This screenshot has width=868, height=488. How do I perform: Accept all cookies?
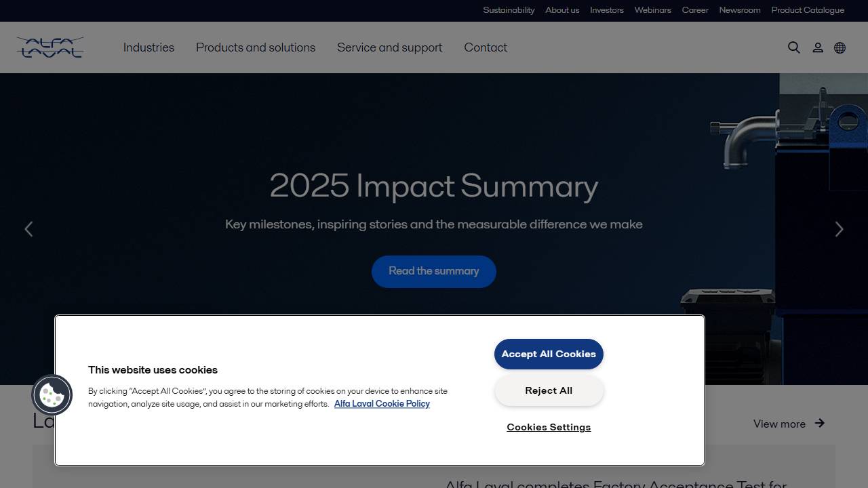[x=549, y=354]
